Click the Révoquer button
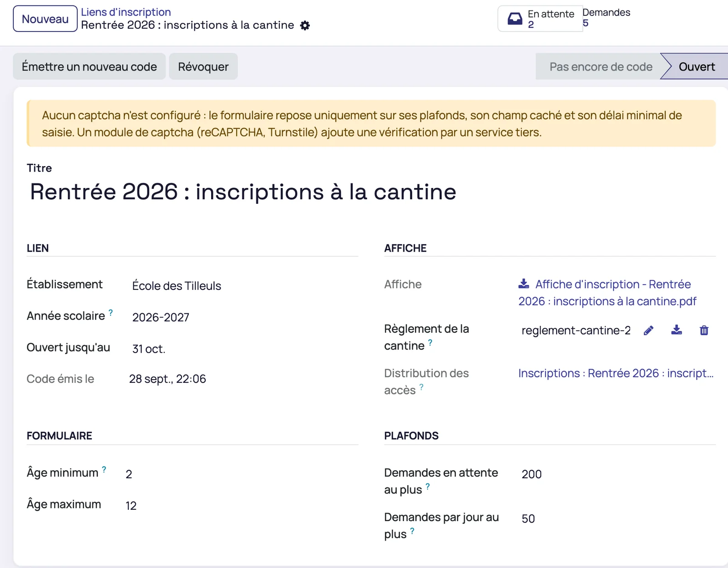This screenshot has width=728, height=568. 203,66
